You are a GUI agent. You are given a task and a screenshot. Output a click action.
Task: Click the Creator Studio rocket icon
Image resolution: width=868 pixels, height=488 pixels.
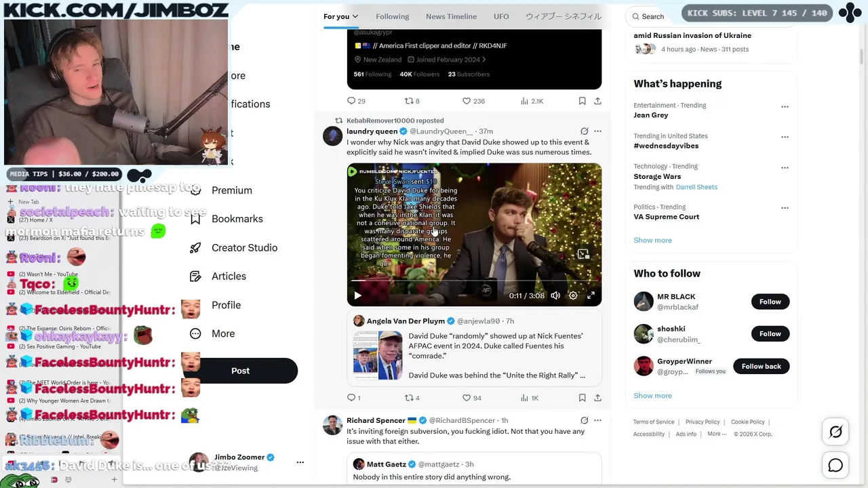click(195, 247)
